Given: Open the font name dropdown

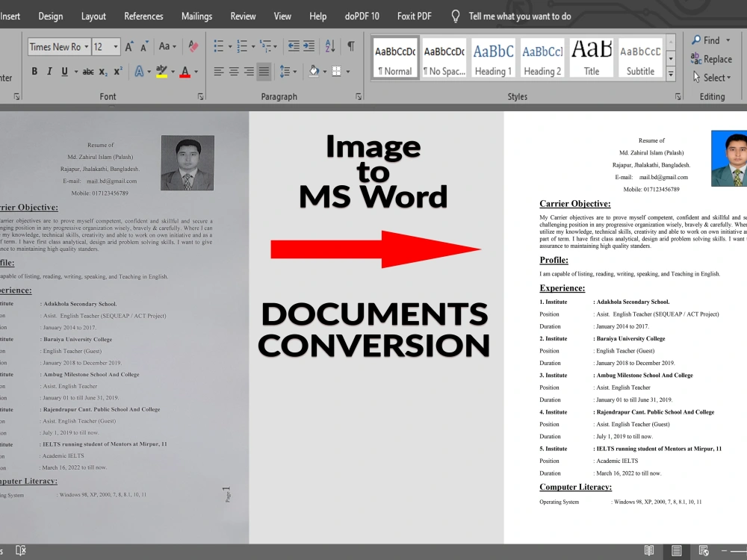Looking at the screenshot, I should (84, 47).
